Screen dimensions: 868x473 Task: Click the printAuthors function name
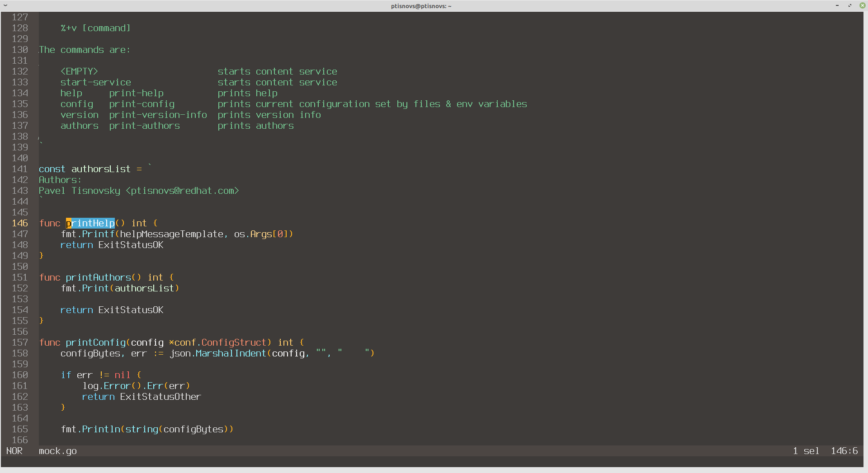pyautogui.click(x=99, y=277)
